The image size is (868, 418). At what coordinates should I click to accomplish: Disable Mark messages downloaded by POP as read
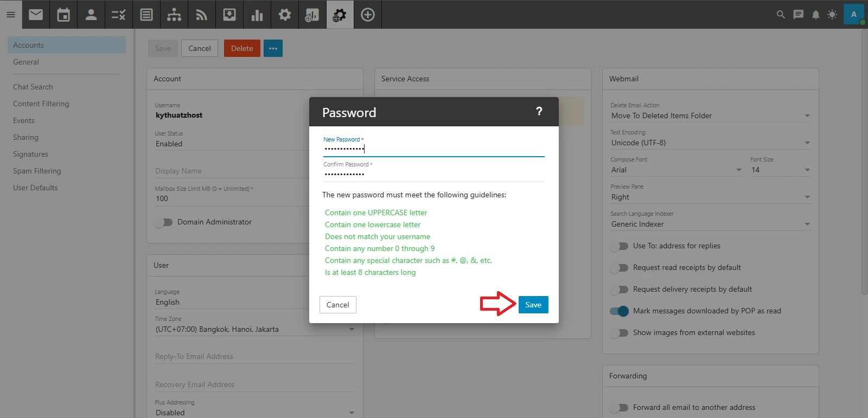coord(619,311)
